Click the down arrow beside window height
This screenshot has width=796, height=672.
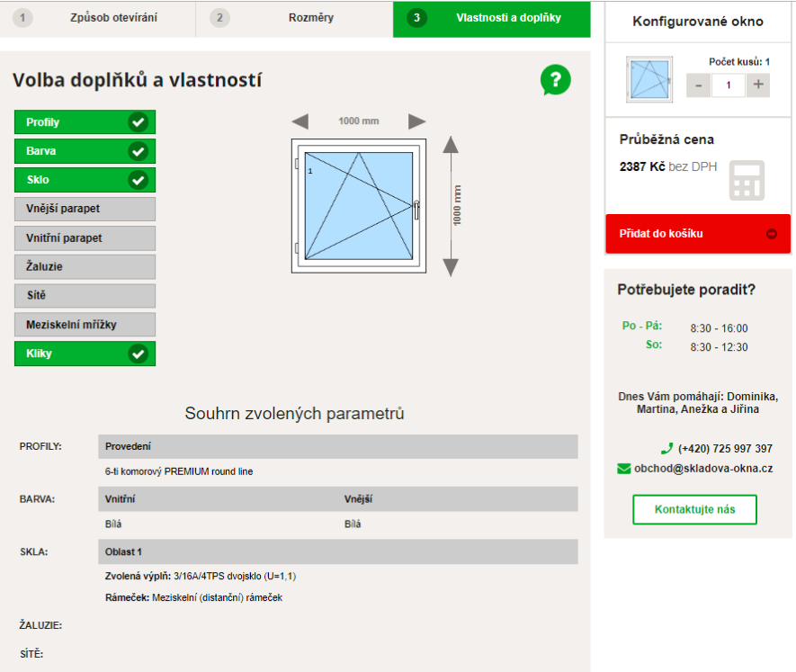click(452, 266)
